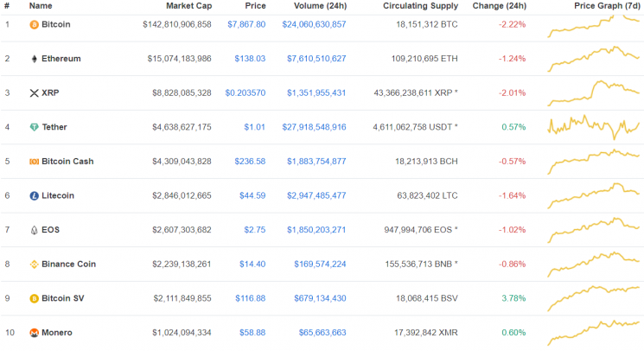Open Bitcoin Cash volume $1,883,754,877

point(316,162)
